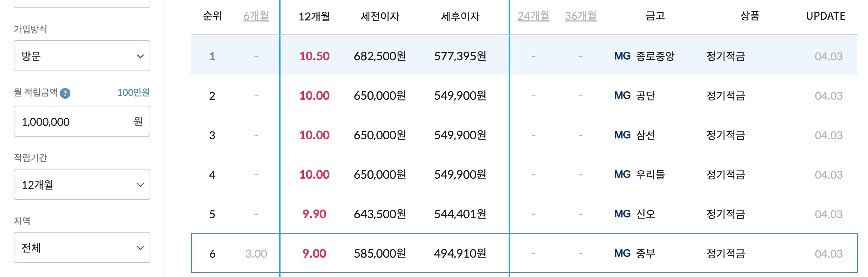Click the dropdown chevron on 지역 selector

[x=140, y=248]
